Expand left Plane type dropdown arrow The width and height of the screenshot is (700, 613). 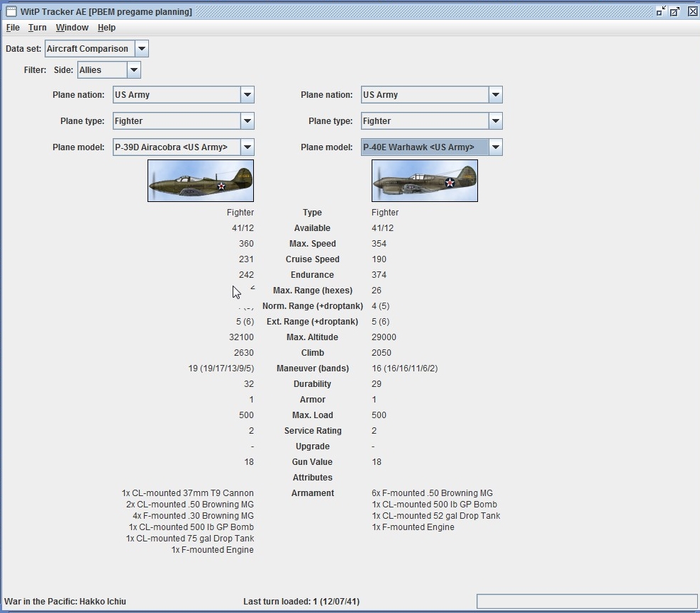(x=248, y=121)
